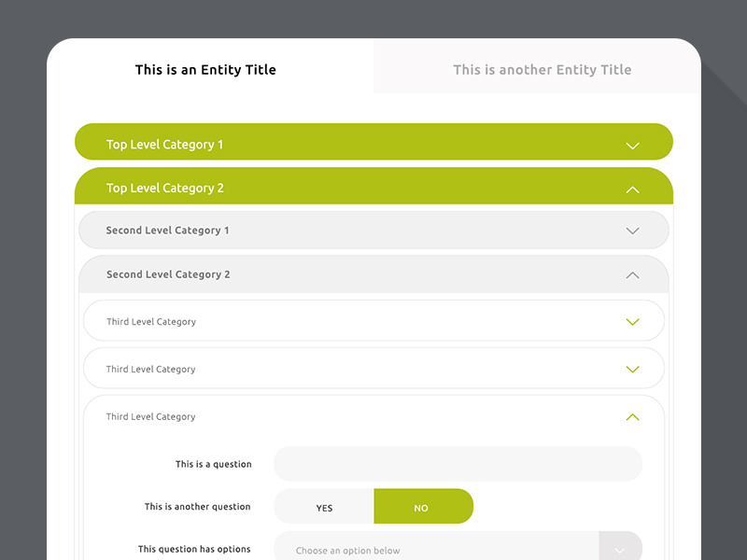Expand Second Level Category 1
Screen dimensions: 747x560
click(373, 230)
